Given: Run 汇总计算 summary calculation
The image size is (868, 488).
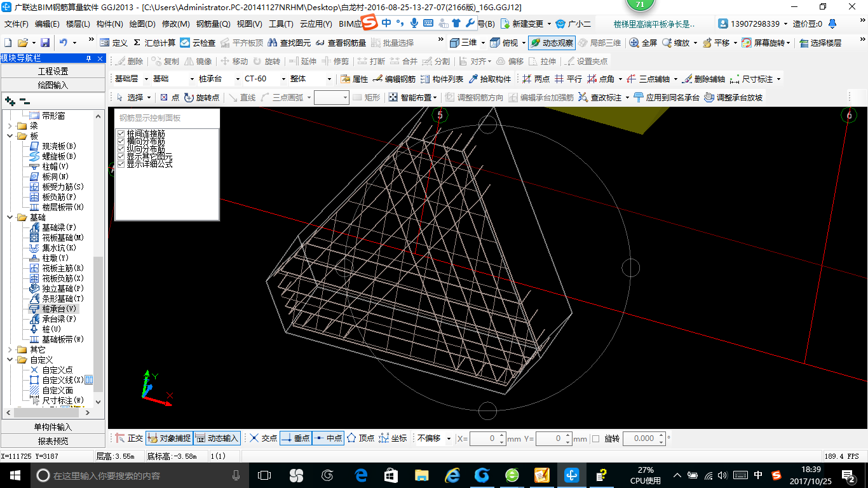Looking at the screenshot, I should (x=154, y=43).
